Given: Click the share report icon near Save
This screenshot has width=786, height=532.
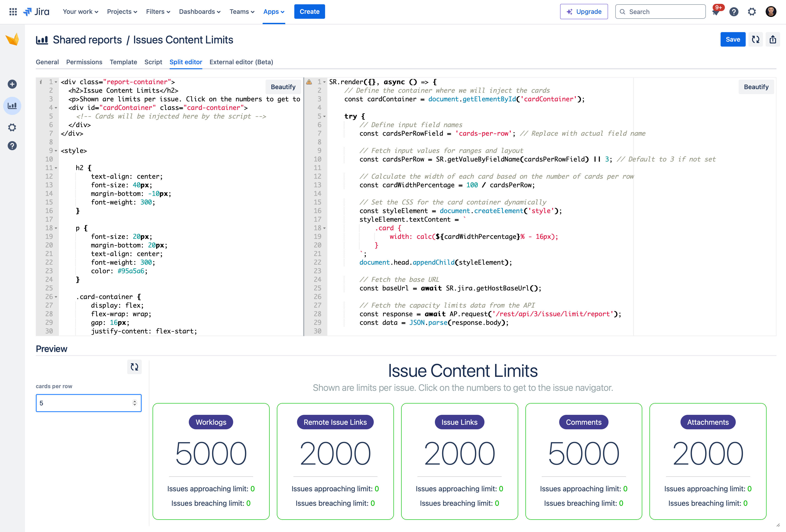Looking at the screenshot, I should pyautogui.click(x=773, y=39).
